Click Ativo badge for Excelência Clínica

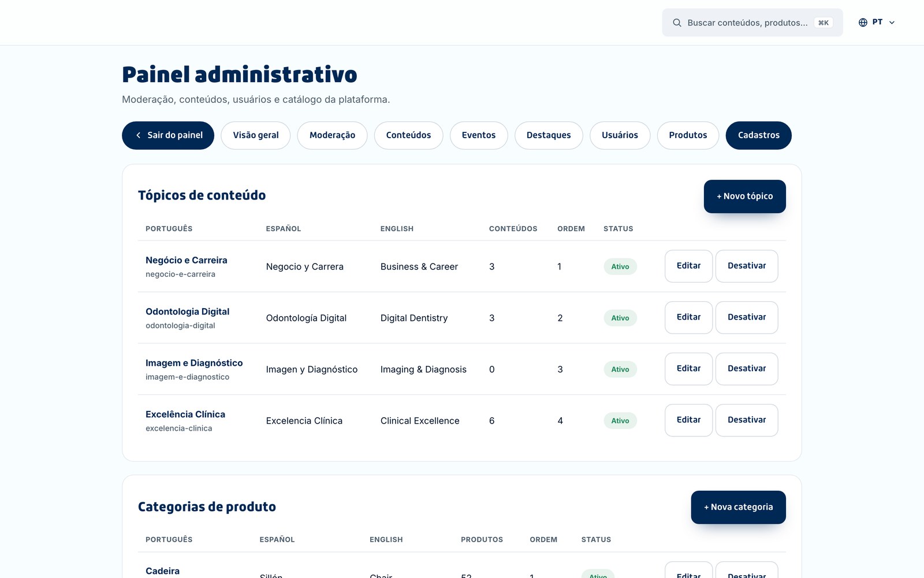620,421
